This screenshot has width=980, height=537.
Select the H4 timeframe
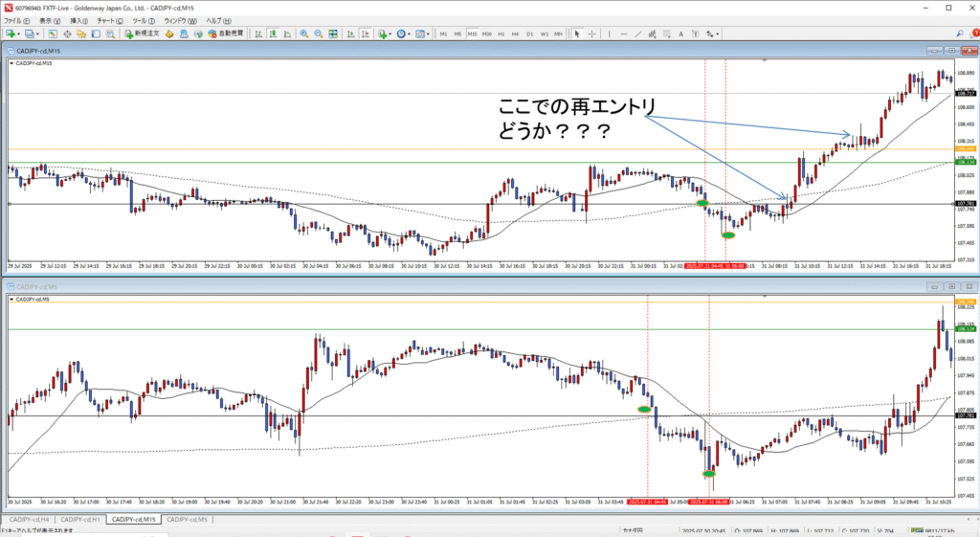click(x=515, y=34)
